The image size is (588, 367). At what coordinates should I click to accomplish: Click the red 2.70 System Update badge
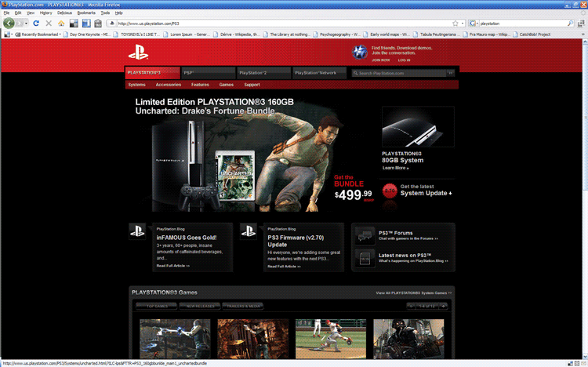[390, 191]
